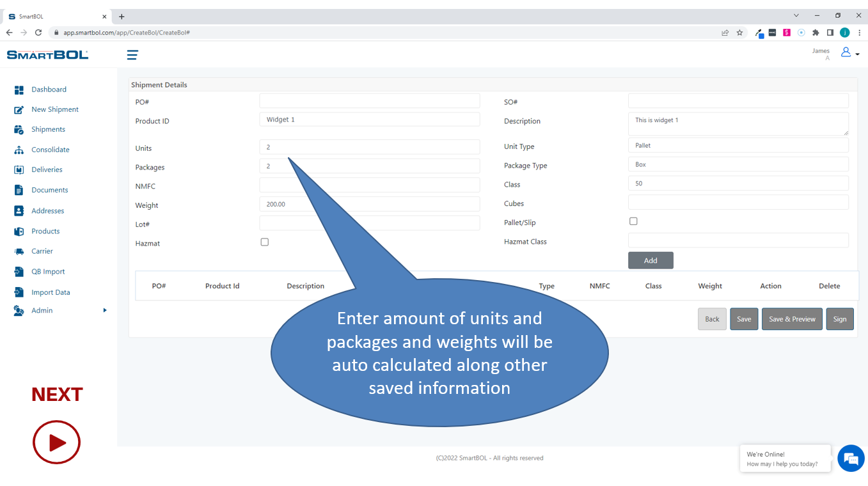Expand the Admin submenu arrow
Screen dimensions: 868x486
coord(105,311)
